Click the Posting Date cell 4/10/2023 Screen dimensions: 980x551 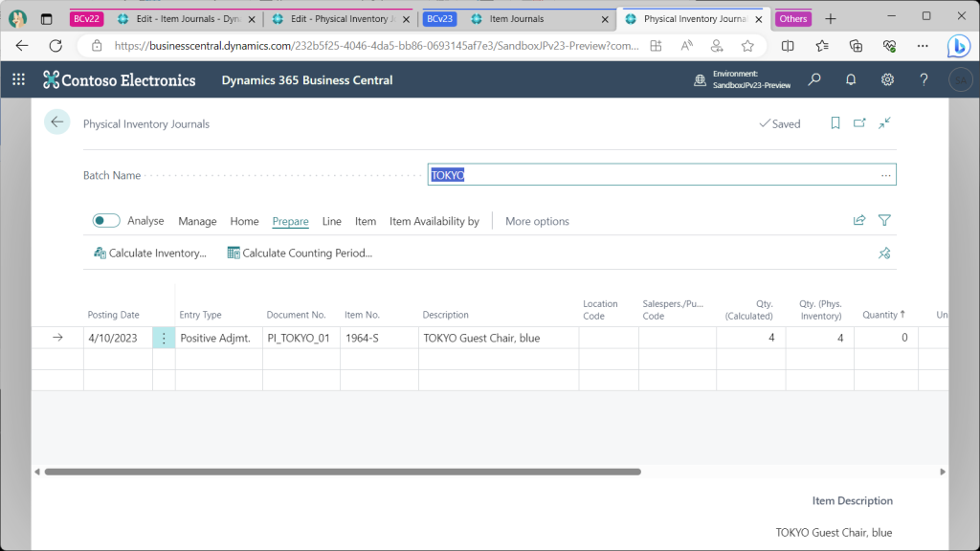click(x=118, y=338)
